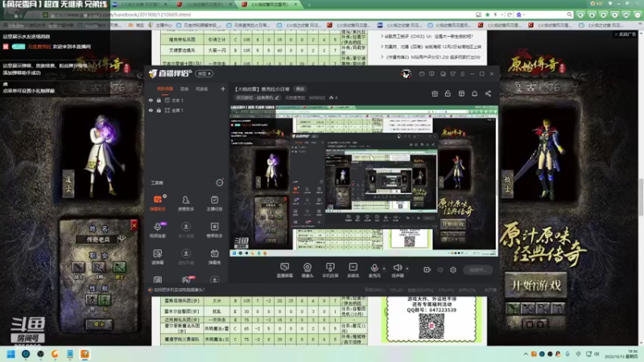Viewport: 644px width, 362px height.
Task: Show hidden system tray icons chevron
Action: pyautogui.click(x=526, y=354)
